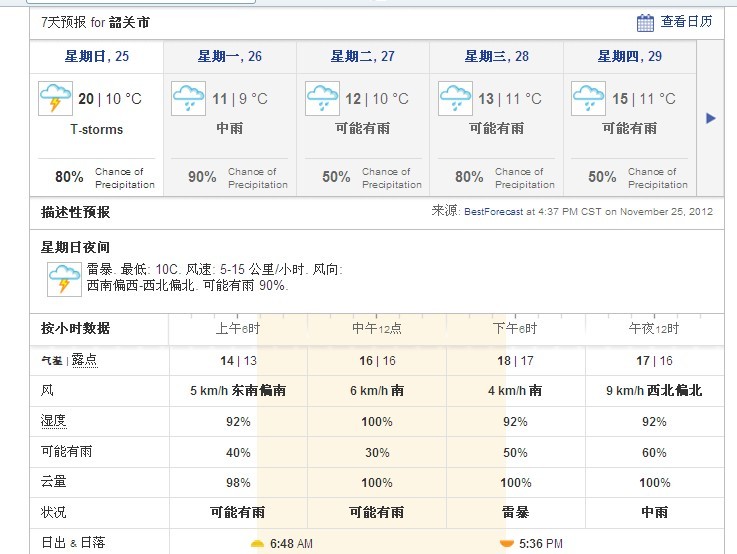The width and height of the screenshot is (737, 554).
Task: Select the 星期日, 25 forecast tab
Action: pyautogui.click(x=97, y=57)
